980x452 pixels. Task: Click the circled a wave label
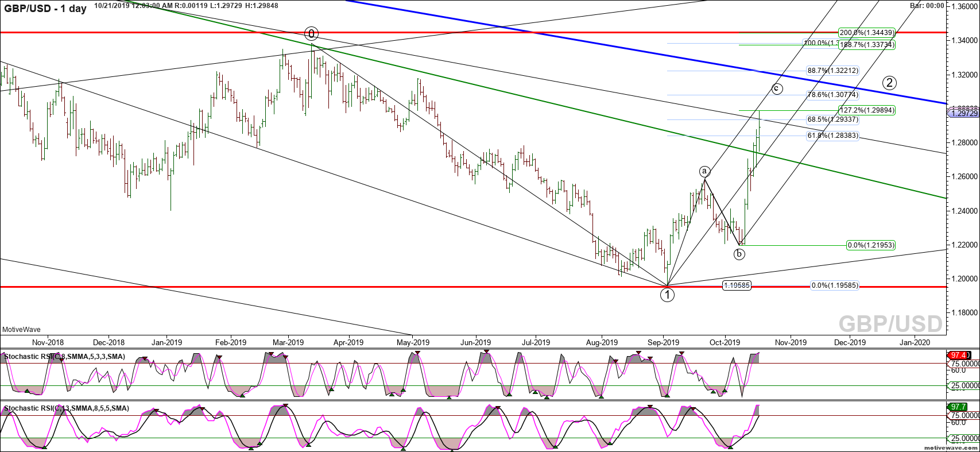click(705, 171)
